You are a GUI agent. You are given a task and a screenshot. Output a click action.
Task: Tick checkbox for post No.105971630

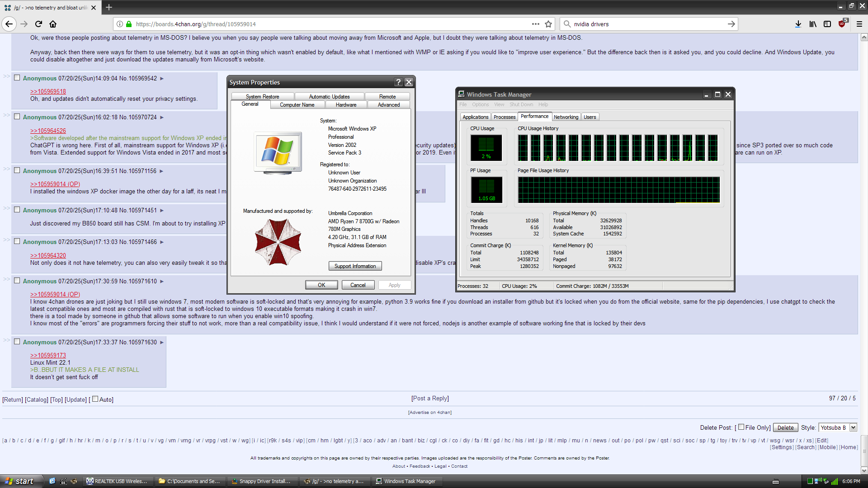(17, 342)
